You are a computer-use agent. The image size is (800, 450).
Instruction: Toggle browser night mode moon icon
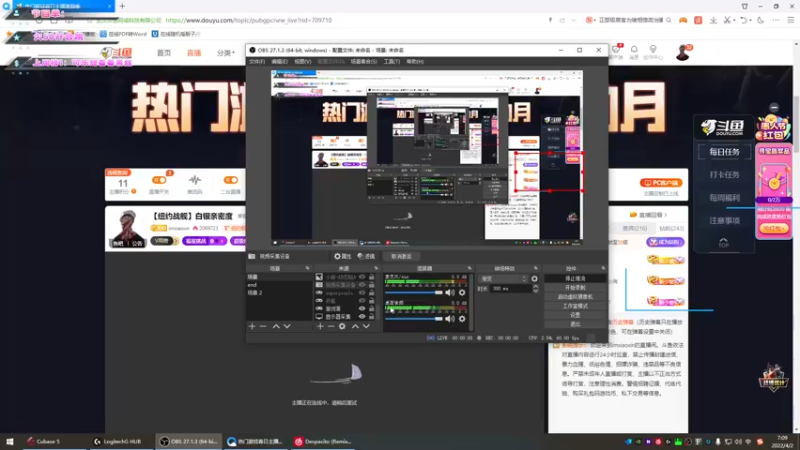(x=761, y=20)
